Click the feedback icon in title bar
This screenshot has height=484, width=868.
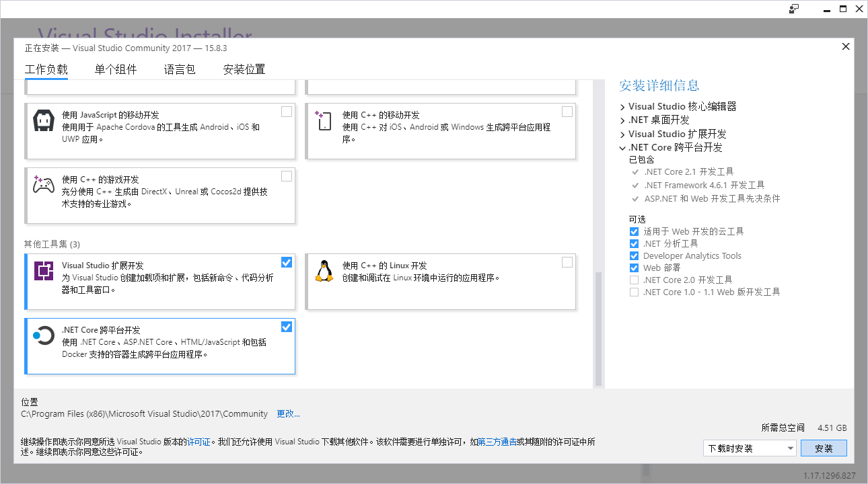click(x=794, y=9)
